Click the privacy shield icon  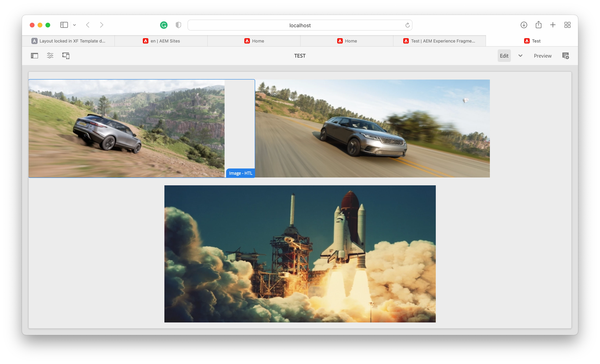178,25
